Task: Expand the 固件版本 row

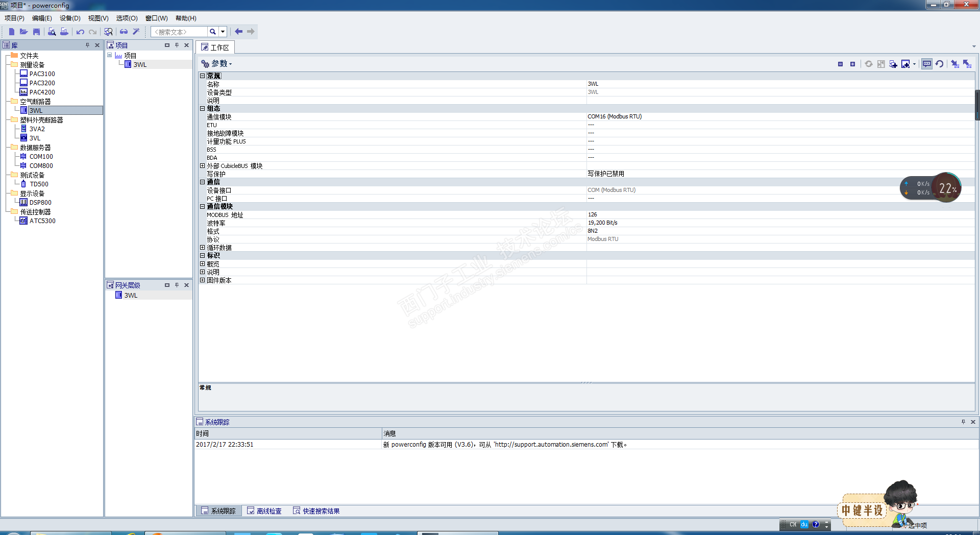Action: tap(203, 280)
